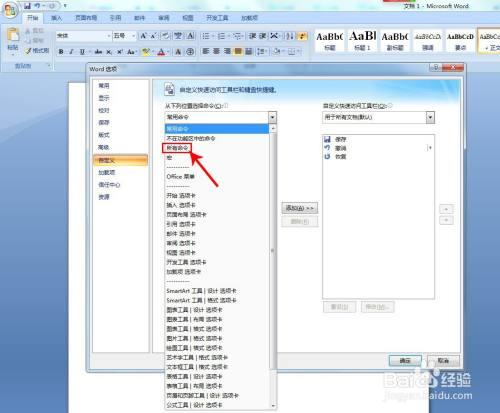This screenshot has height=413, width=500.
Task: Click the Change Case (Aa) icon
Action: (131, 52)
